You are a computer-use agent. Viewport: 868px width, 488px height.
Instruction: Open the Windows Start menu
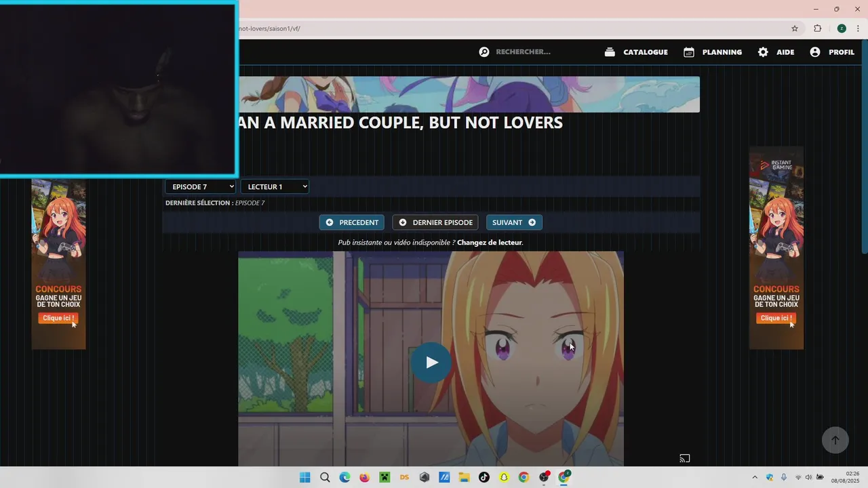(x=305, y=477)
